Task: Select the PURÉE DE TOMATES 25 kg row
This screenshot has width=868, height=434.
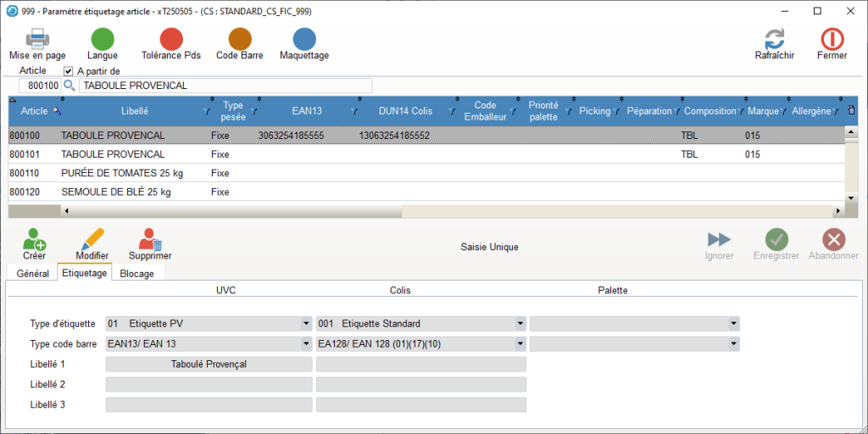Action: pyautogui.click(x=122, y=173)
